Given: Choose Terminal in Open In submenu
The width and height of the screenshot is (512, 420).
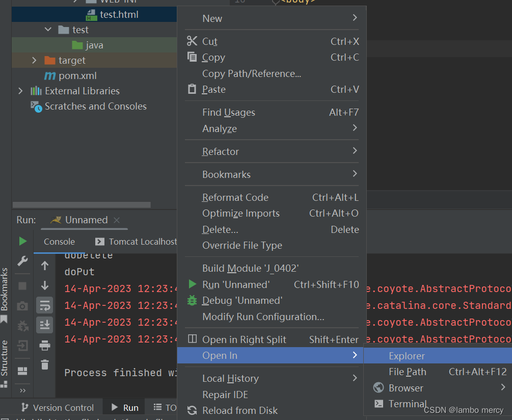Looking at the screenshot, I should tap(438, 404).
